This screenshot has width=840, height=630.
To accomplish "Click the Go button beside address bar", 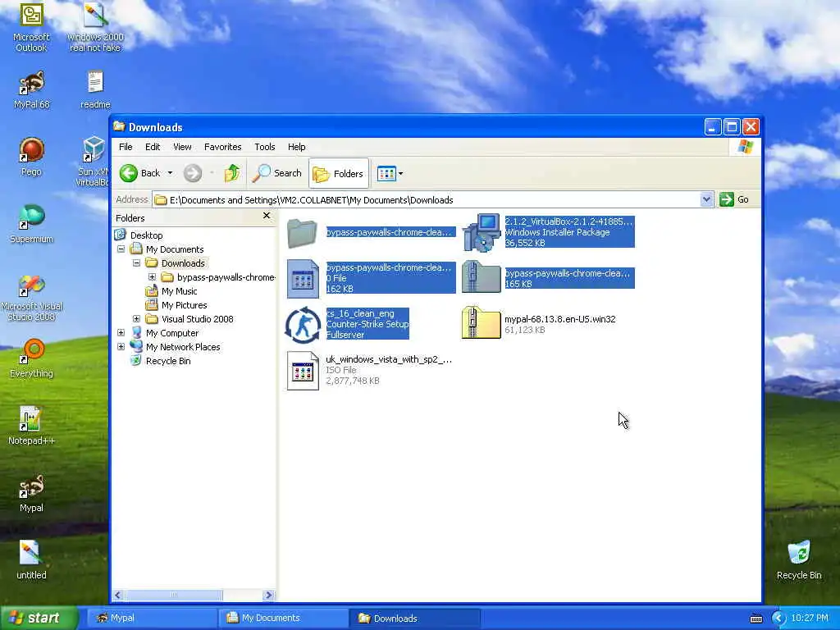I will click(x=734, y=200).
